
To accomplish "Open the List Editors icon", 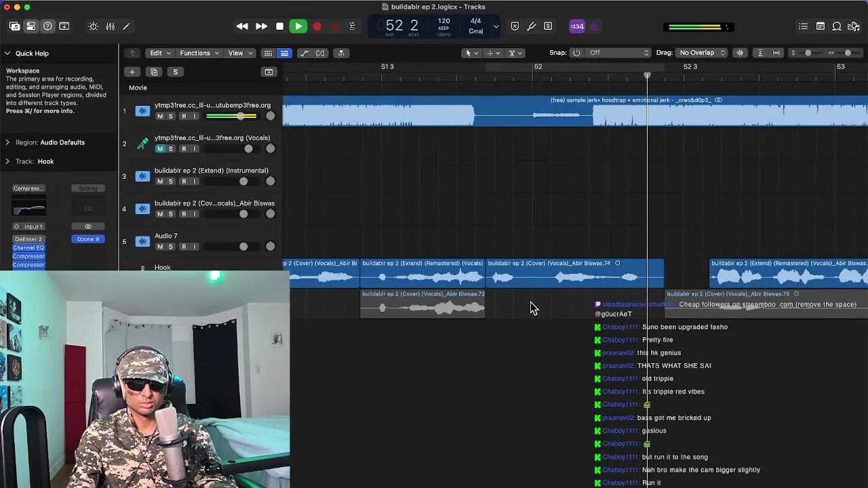I will [804, 26].
